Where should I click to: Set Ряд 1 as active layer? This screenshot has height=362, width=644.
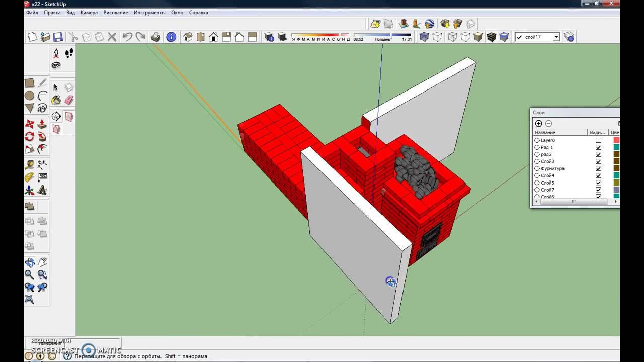tap(537, 147)
